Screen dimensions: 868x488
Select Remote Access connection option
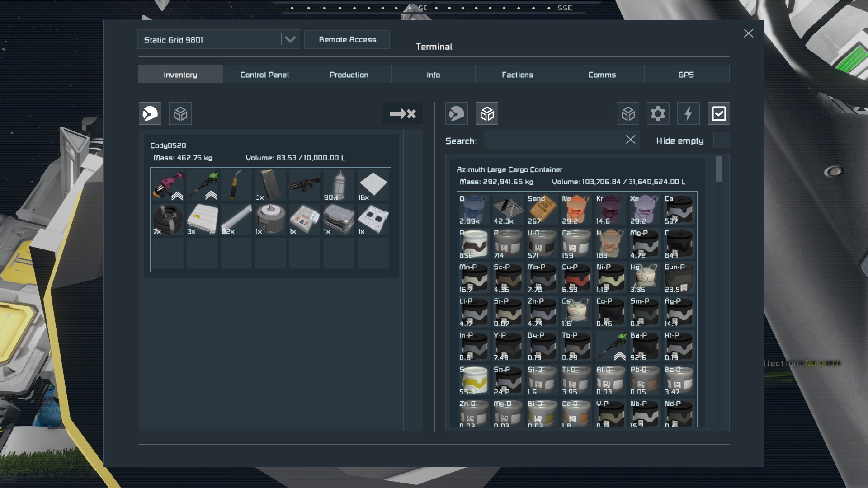click(347, 39)
